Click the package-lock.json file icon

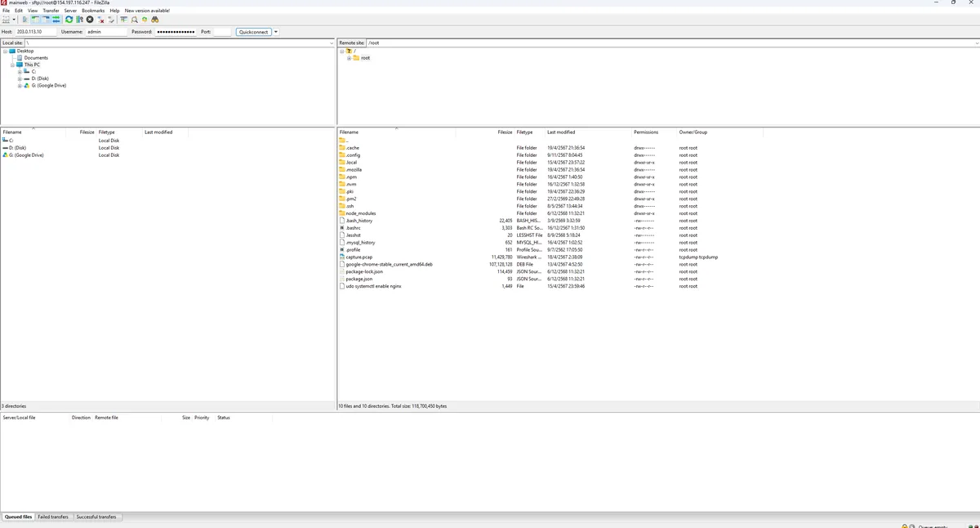[x=342, y=271]
